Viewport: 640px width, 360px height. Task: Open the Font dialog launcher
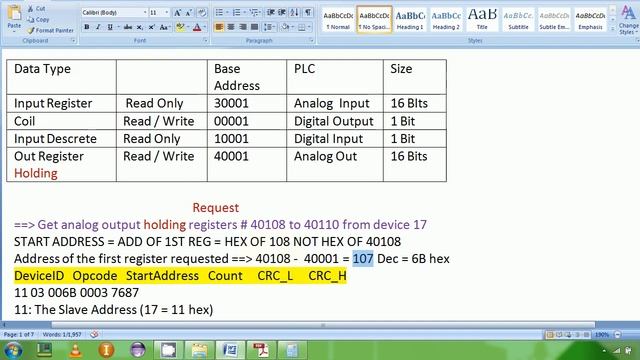(205, 40)
